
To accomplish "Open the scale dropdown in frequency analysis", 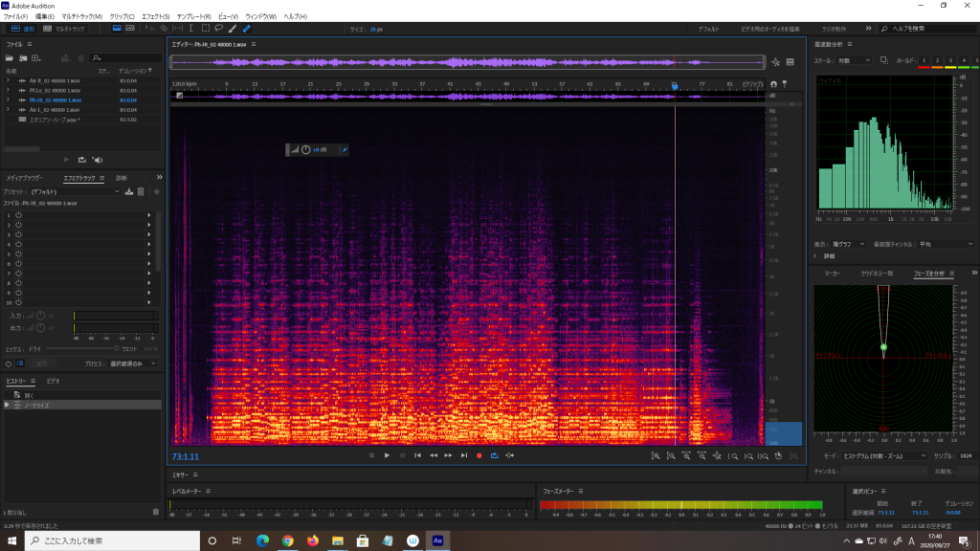I will pos(854,60).
